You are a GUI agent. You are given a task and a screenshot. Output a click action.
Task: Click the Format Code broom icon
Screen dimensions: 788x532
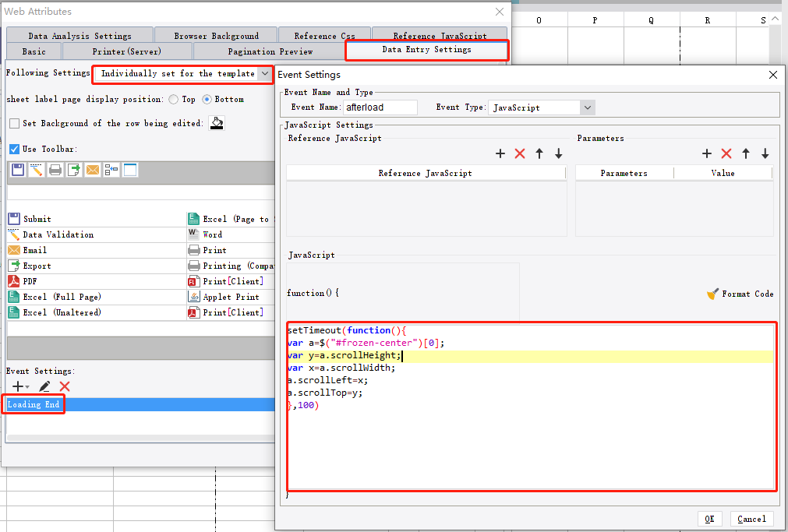point(712,293)
